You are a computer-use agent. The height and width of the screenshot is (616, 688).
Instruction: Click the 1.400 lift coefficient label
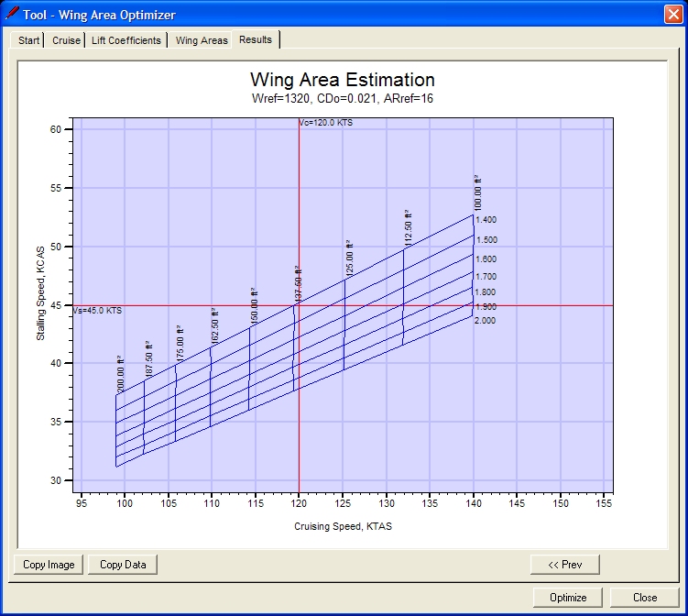(486, 220)
